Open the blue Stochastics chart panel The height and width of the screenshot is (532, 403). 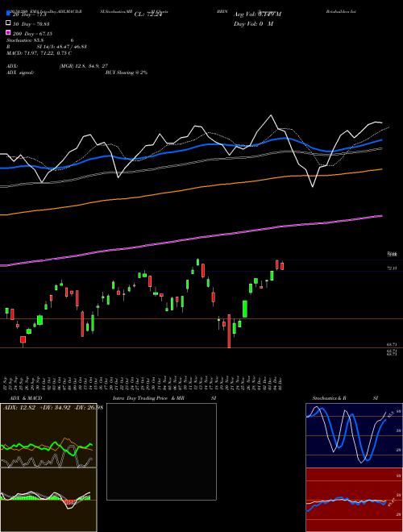click(354, 435)
